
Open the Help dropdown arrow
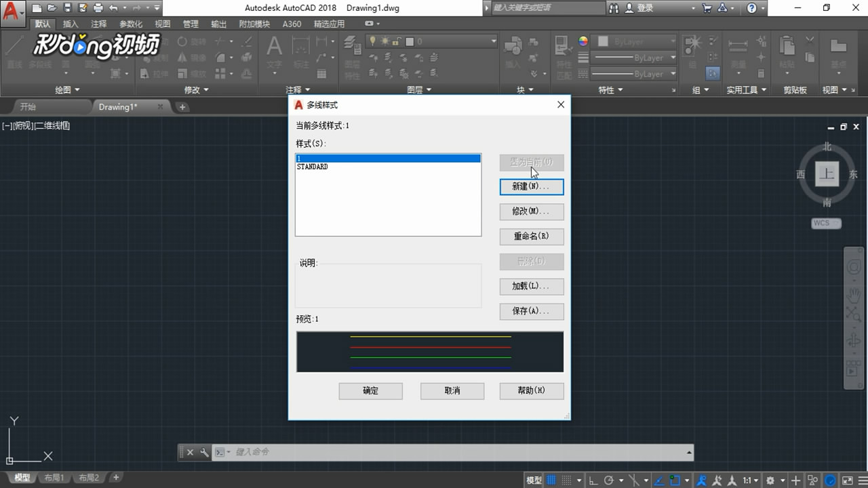pyautogui.click(x=763, y=8)
